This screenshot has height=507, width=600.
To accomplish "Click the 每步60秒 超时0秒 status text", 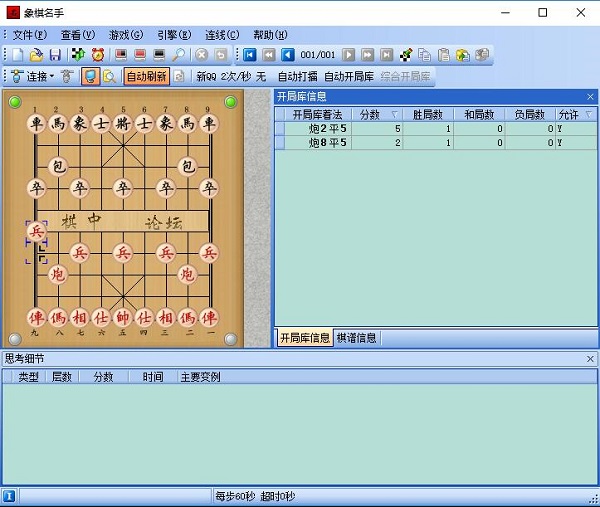I will pyautogui.click(x=255, y=496).
